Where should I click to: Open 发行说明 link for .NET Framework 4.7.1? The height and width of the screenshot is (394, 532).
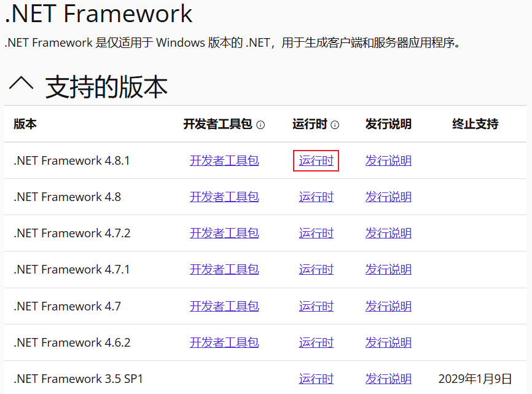[388, 269]
